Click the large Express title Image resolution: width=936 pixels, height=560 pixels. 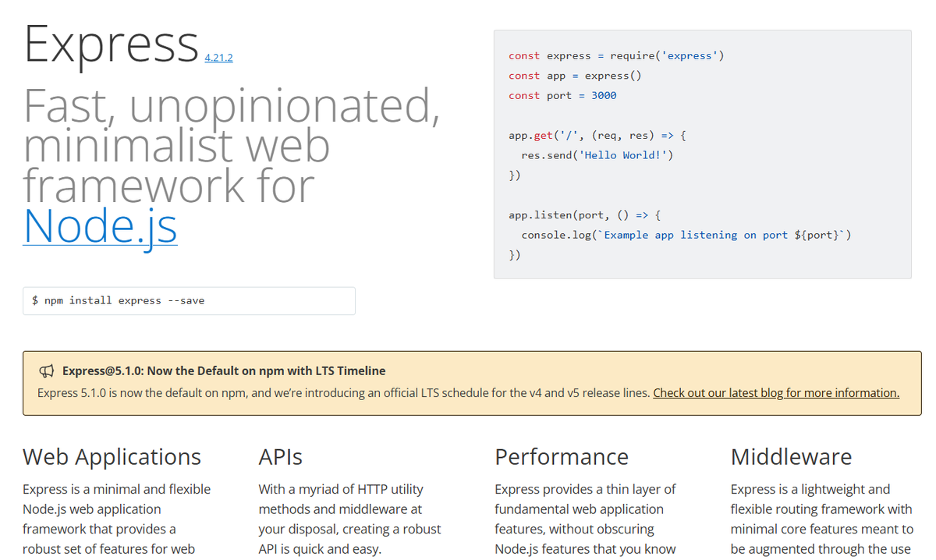click(112, 44)
